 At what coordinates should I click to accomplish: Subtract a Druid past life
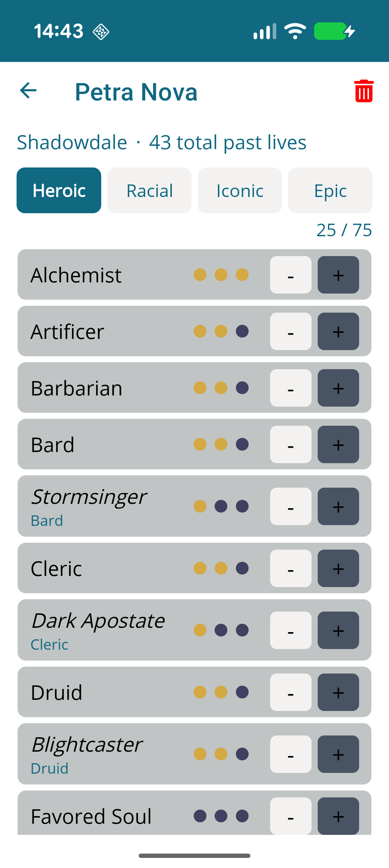(291, 692)
